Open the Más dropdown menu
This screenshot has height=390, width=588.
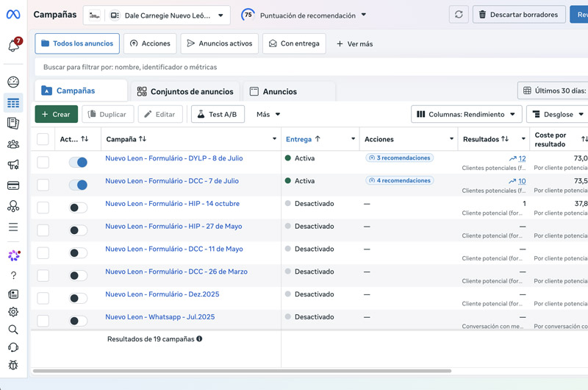(268, 114)
